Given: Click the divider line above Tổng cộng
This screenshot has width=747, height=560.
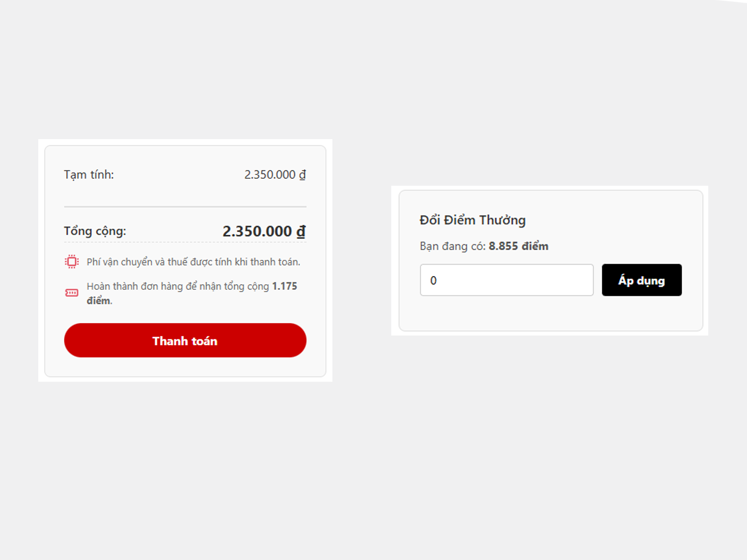Looking at the screenshot, I should pyautogui.click(x=185, y=206).
